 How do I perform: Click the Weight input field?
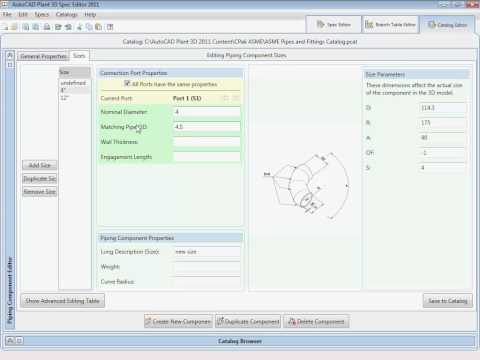pyautogui.click(x=207, y=267)
